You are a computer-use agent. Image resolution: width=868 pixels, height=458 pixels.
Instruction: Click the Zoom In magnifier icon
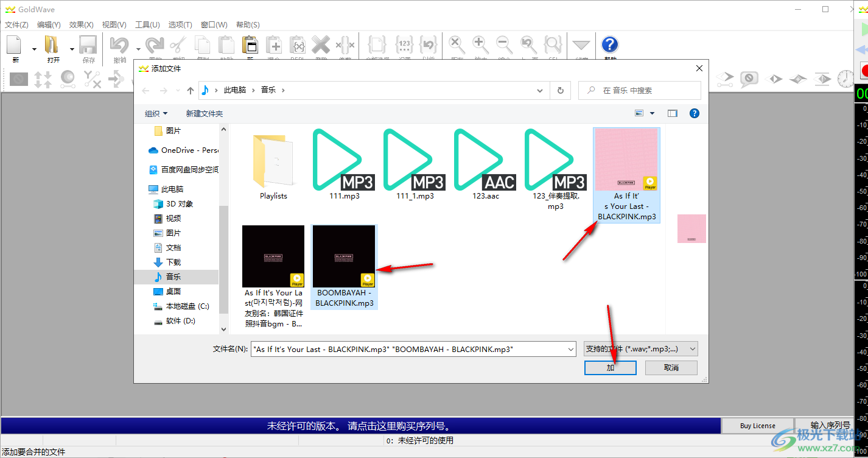481,45
